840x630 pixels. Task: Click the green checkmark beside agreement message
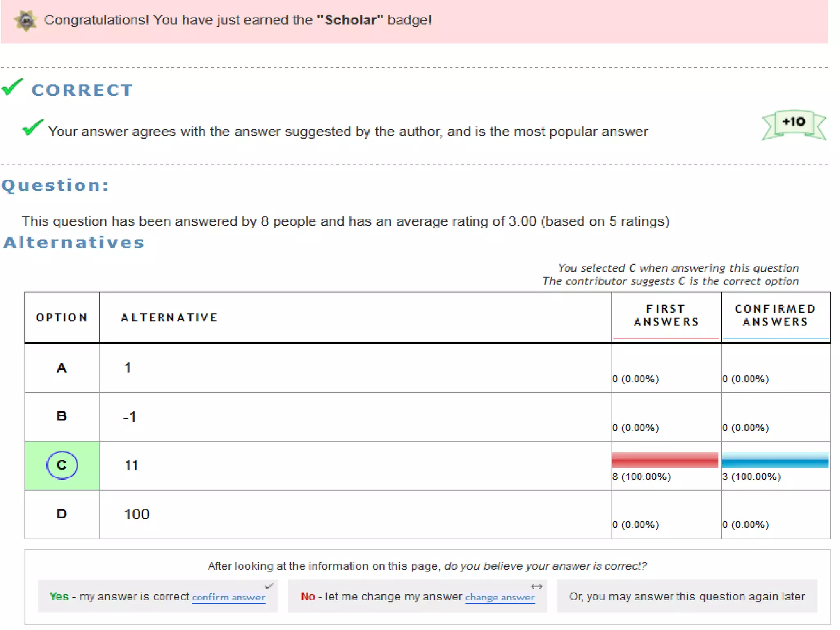[33, 128]
